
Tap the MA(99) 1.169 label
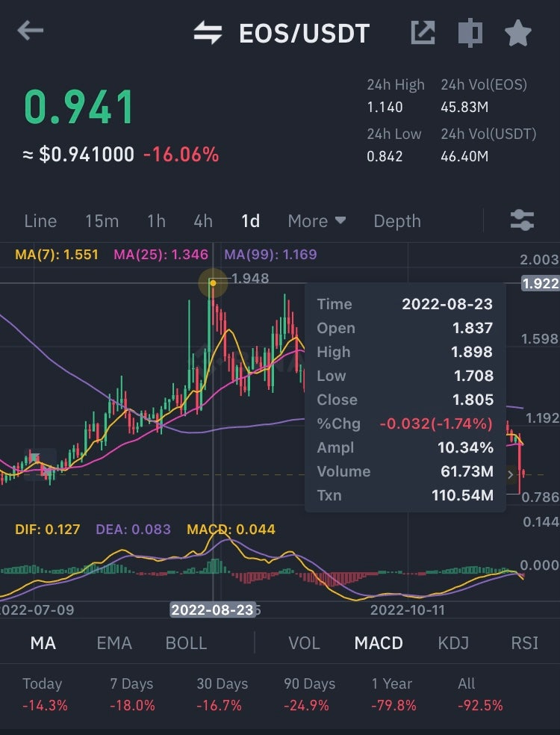click(270, 255)
